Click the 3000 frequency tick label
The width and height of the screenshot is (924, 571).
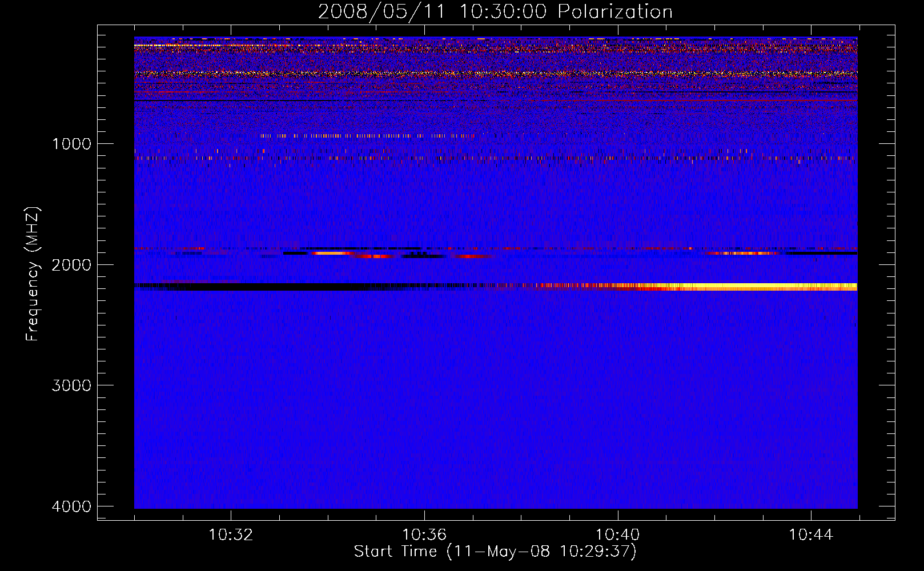coord(71,385)
